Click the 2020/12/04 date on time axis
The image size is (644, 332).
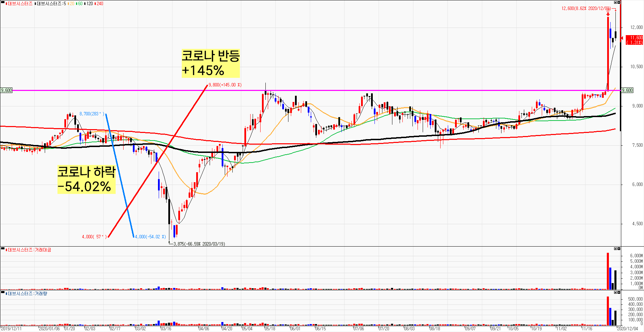tap(627, 329)
